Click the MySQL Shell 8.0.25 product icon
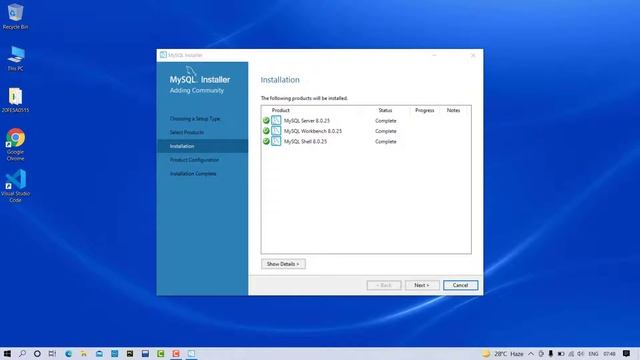The width and height of the screenshot is (640, 360). coord(276,141)
